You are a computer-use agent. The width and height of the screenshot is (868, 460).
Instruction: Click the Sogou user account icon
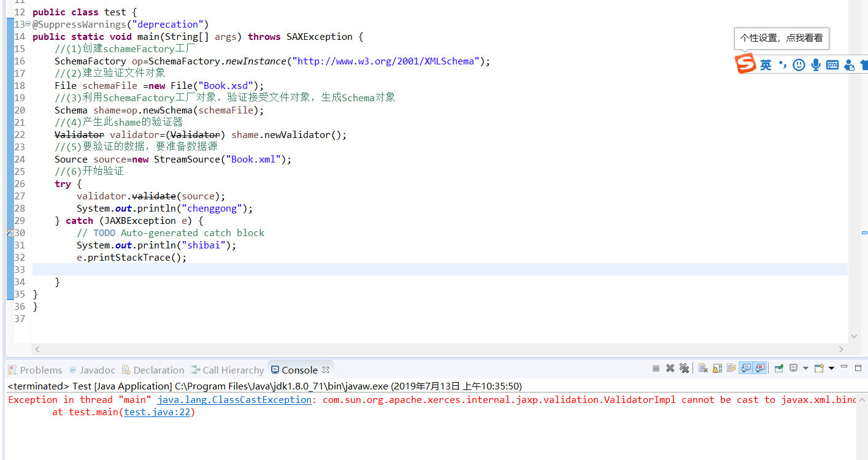(849, 64)
